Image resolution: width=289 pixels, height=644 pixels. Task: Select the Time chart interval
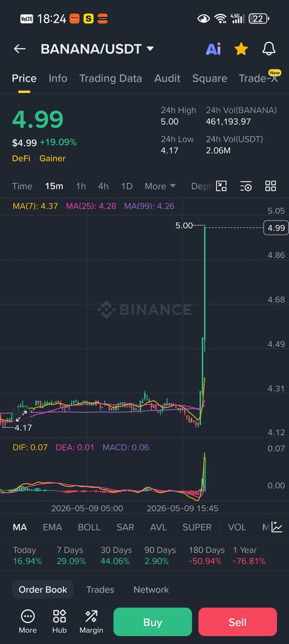click(x=22, y=186)
